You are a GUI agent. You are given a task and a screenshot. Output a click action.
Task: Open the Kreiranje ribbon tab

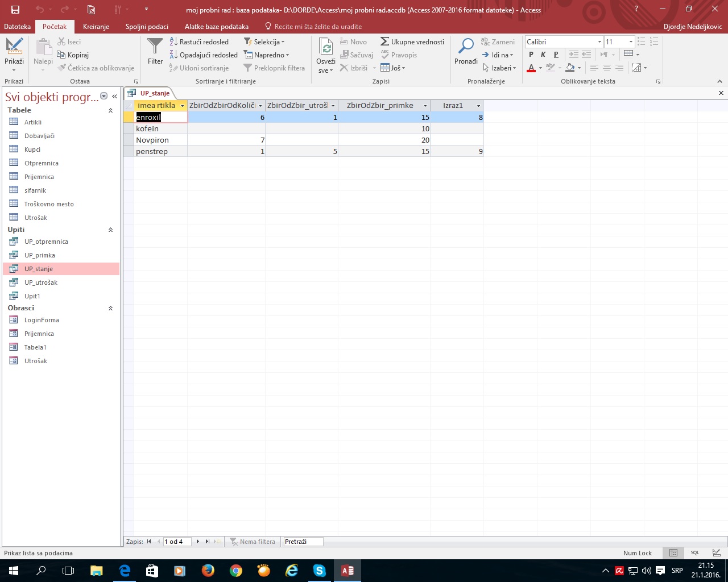click(96, 27)
